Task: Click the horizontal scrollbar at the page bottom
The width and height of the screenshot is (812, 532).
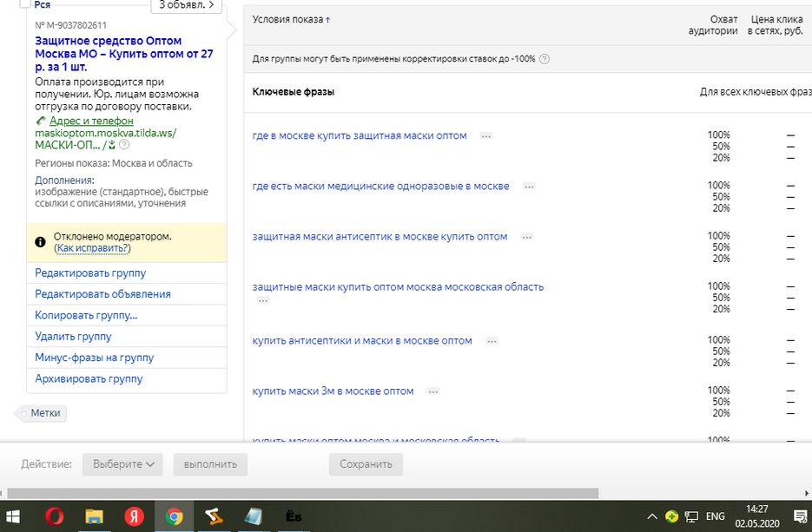Action: 304,494
